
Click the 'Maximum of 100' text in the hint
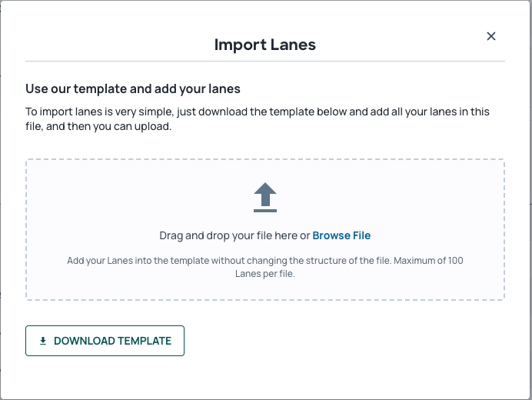coord(428,261)
